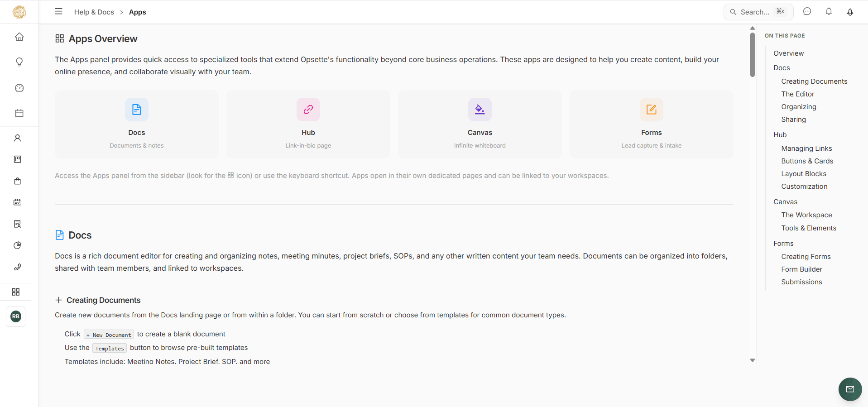Viewport: 868px width, 407px height.
Task: Jump to Layout Blocks in outline
Action: point(804,174)
